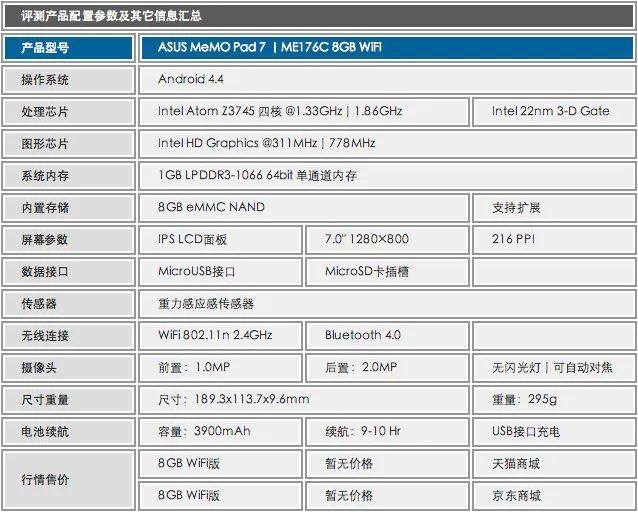The height and width of the screenshot is (512, 638).
Task: Click '8GB WiFi版' in the 天猫商城 row
Action: pos(221,464)
